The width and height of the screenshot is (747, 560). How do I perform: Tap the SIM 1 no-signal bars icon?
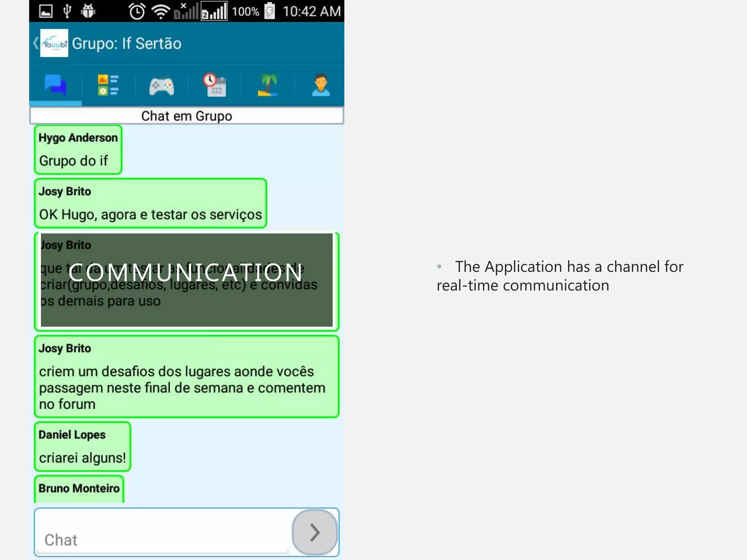[x=186, y=11]
